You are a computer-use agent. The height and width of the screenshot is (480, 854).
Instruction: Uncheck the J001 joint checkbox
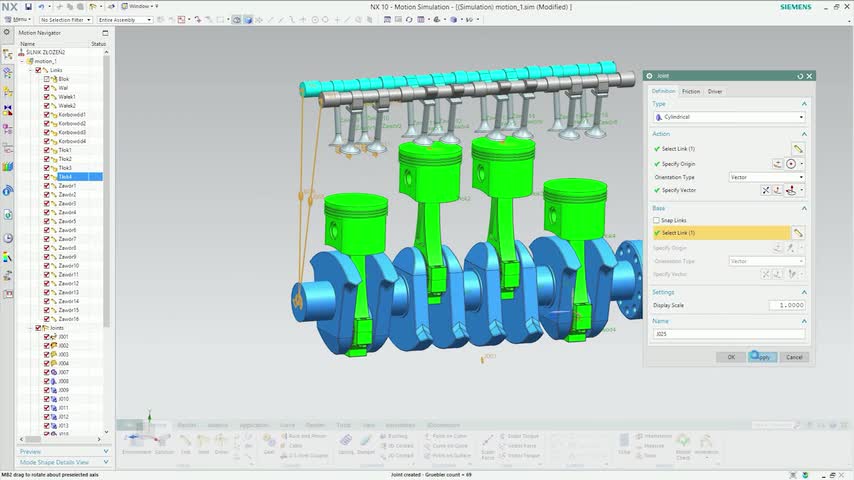(46, 337)
